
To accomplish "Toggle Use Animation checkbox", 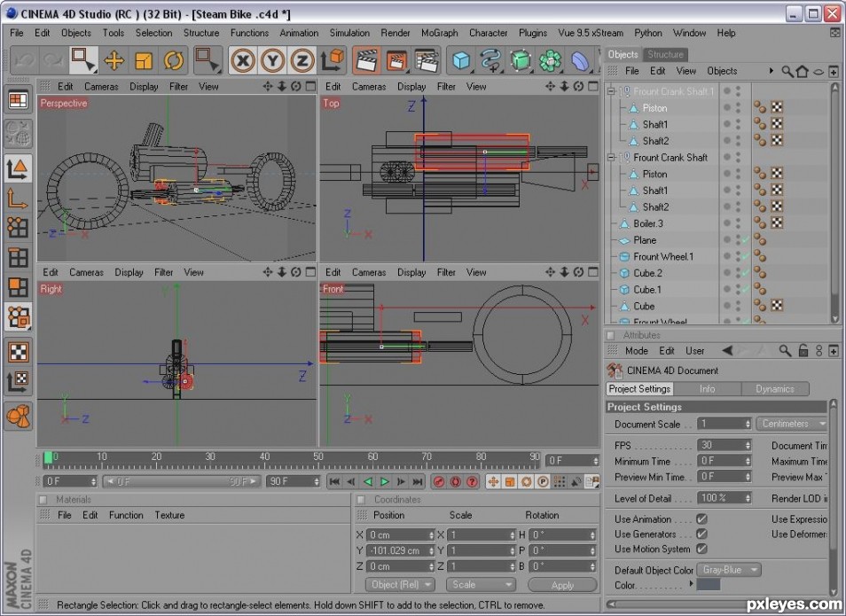I will [x=701, y=519].
